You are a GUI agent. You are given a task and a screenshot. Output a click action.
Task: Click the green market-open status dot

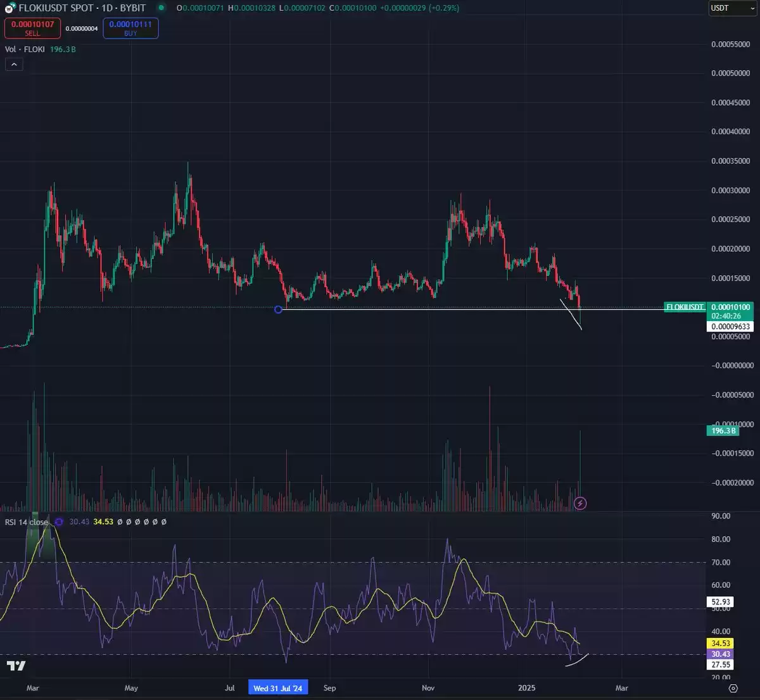tap(161, 8)
